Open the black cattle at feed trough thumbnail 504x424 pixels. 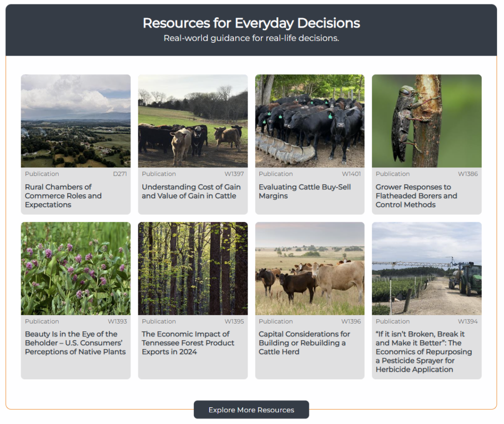[x=310, y=121]
